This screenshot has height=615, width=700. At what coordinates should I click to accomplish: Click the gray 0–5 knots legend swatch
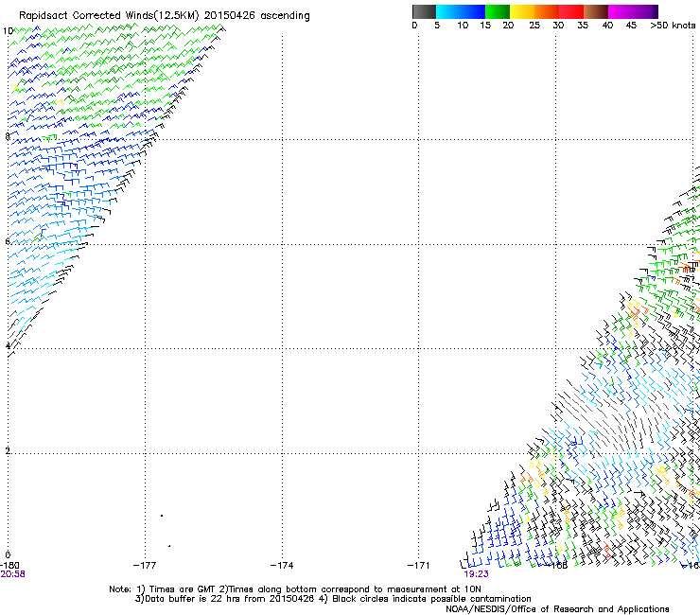point(424,11)
